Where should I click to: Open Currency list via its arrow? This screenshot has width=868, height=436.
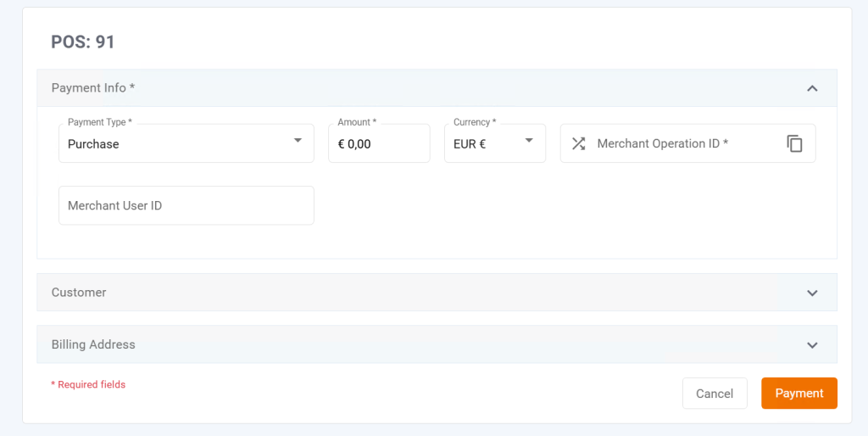coord(529,140)
